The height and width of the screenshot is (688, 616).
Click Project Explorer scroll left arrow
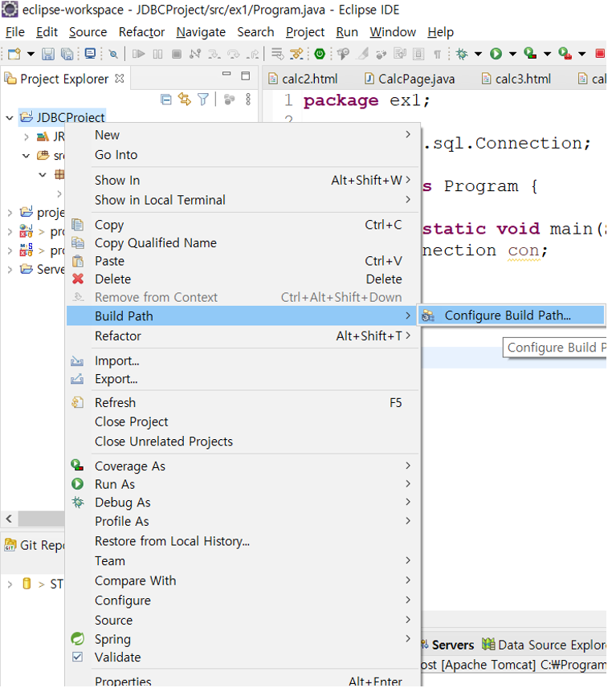pos(9,519)
